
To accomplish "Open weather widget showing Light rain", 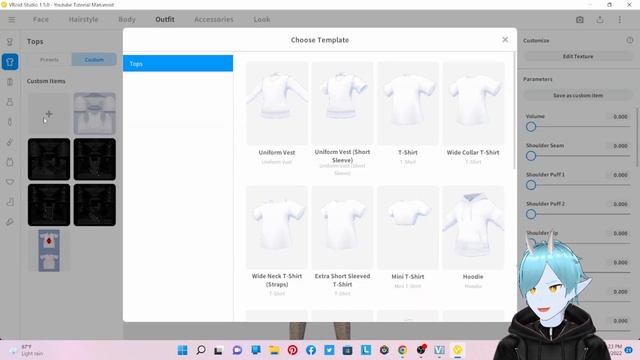I will point(27,350).
